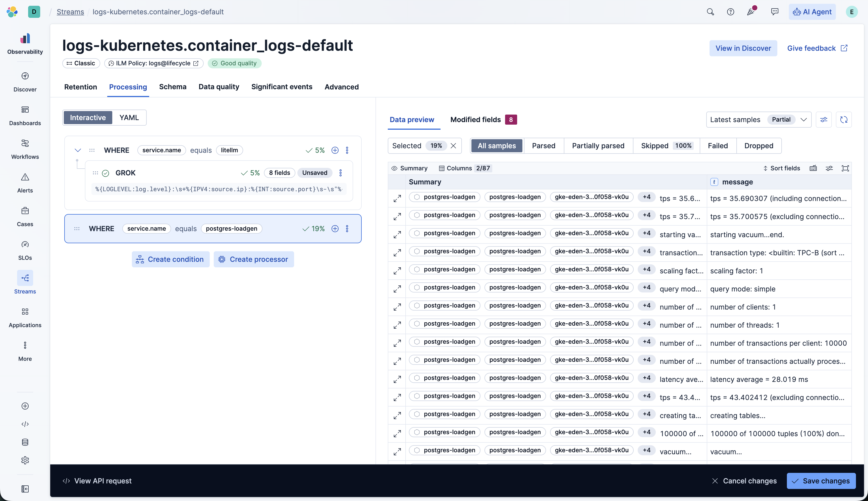Open Workflows in the sidebar
This screenshot has height=501, width=868.
(x=25, y=149)
